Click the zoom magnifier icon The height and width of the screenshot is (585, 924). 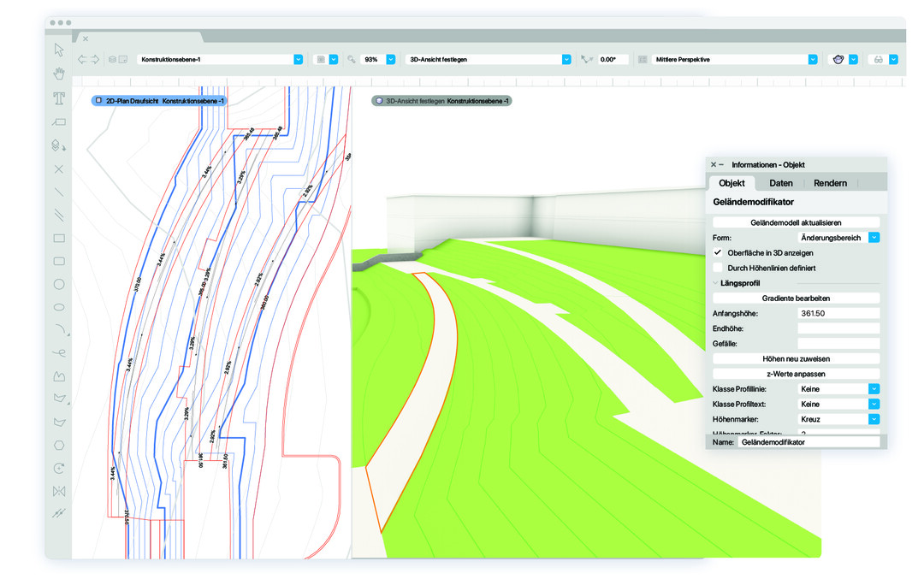click(x=352, y=60)
